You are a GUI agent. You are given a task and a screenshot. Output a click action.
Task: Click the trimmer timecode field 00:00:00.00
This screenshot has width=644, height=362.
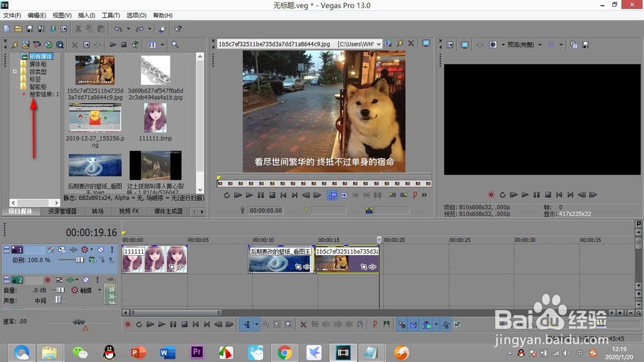tap(266, 211)
